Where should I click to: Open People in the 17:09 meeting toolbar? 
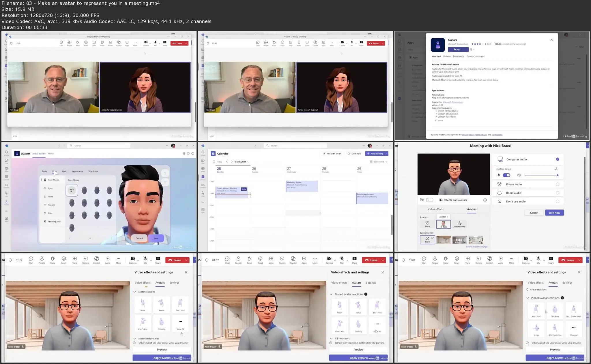[70, 43]
